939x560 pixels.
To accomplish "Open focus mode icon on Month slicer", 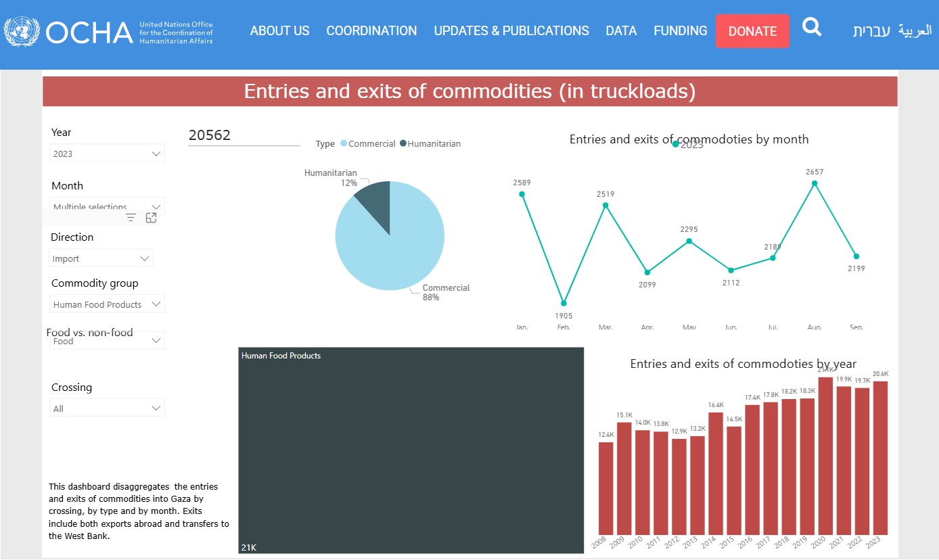I will 152,218.
